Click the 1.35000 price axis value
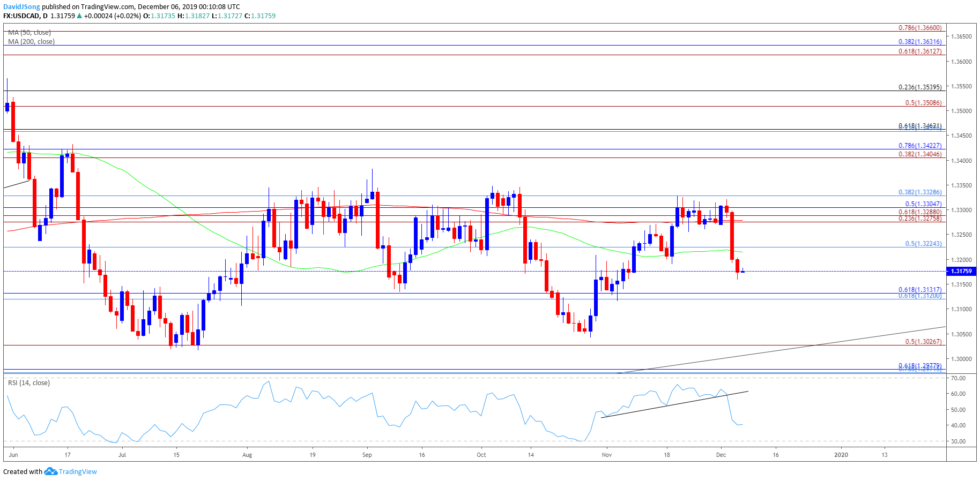 [961, 111]
